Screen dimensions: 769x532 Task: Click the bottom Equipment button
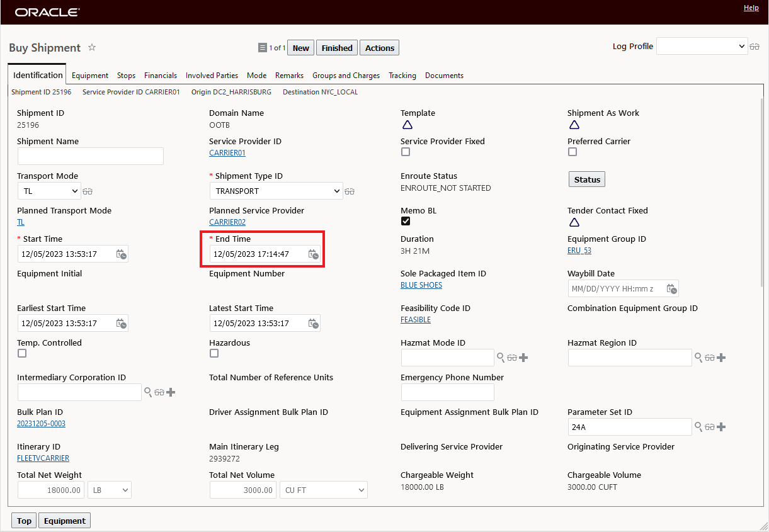[65, 521]
